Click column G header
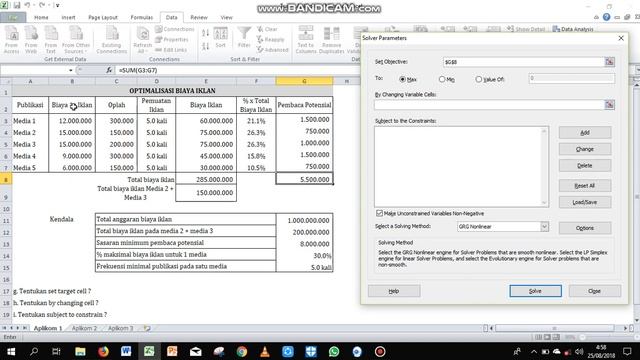This screenshot has width=640, height=360. 304,81
